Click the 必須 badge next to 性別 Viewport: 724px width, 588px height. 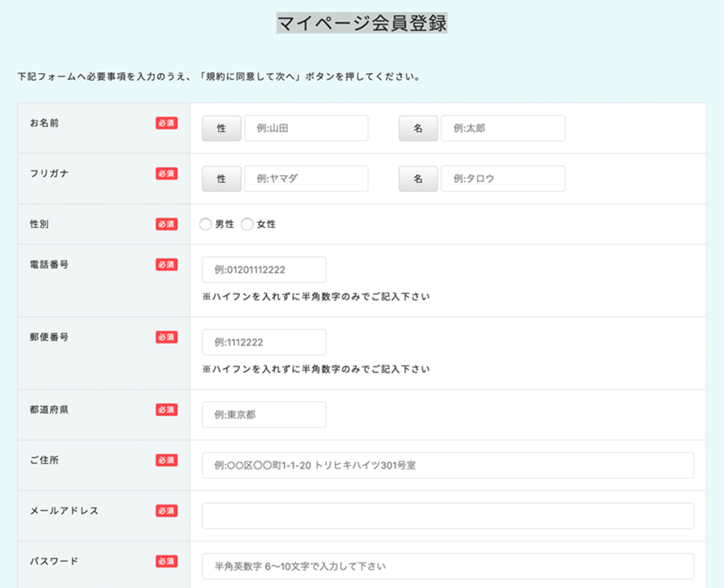[x=167, y=224]
